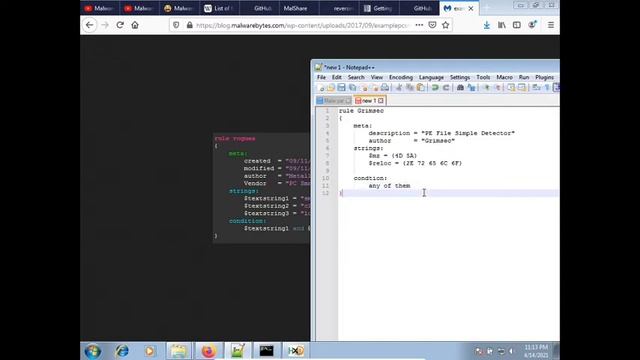This screenshot has height=360, width=640.
Task: Open the Firefox hamburger menu
Action: 551,25
